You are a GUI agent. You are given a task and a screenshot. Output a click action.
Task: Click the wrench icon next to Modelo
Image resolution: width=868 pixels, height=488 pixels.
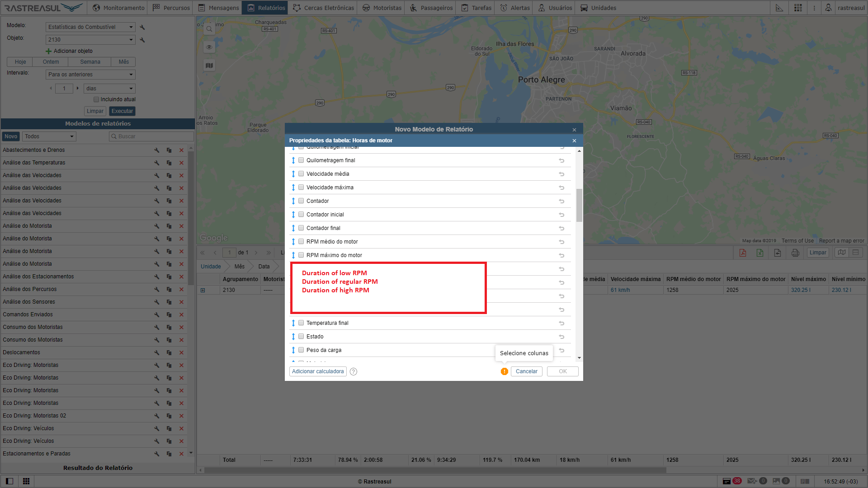tap(142, 27)
